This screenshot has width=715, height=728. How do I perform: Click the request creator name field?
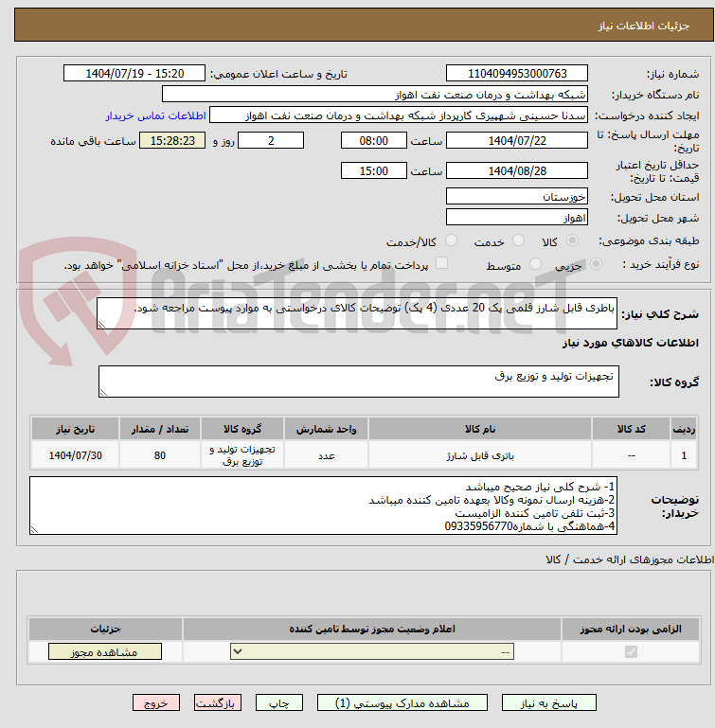399,115
